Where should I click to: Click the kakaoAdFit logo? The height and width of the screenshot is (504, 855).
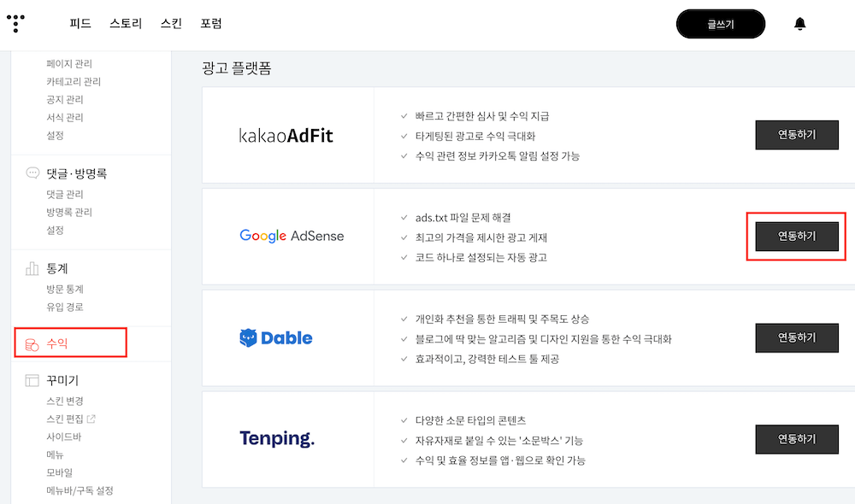286,135
